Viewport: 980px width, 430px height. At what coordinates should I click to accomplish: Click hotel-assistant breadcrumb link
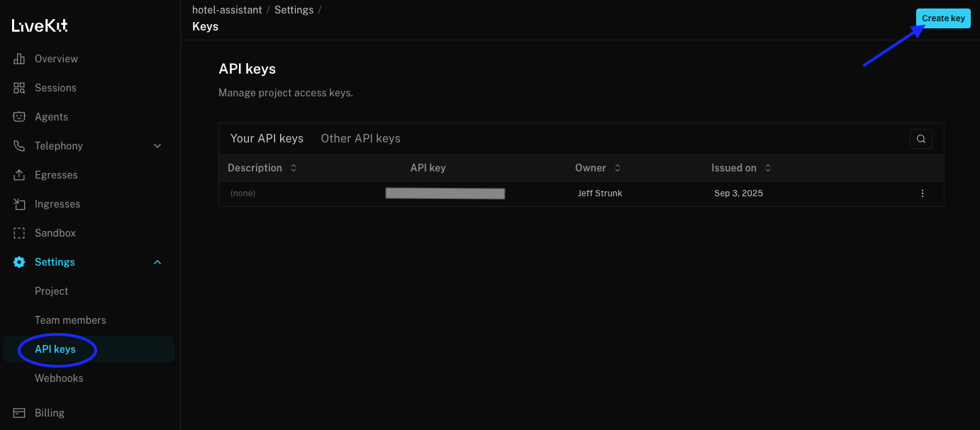pos(227,10)
